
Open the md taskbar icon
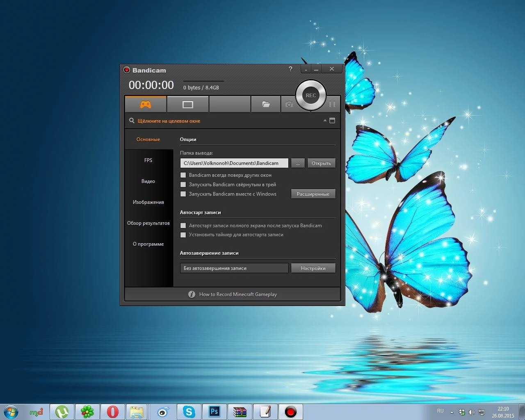coord(37,412)
